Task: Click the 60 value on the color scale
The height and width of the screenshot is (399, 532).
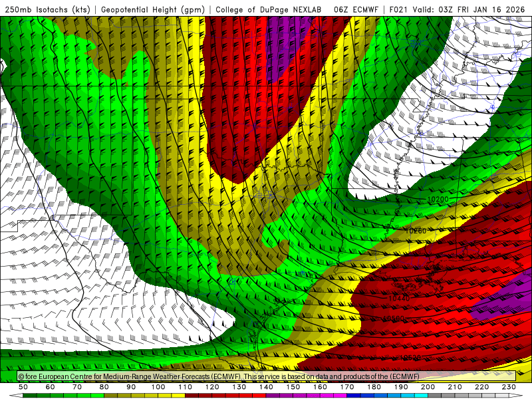Action: pos(51,387)
